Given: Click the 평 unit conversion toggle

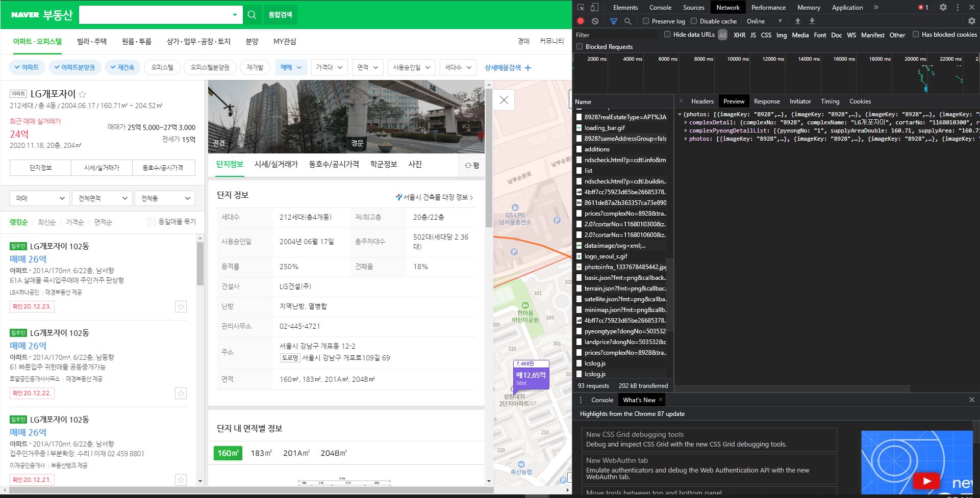Looking at the screenshot, I should click(x=472, y=165).
